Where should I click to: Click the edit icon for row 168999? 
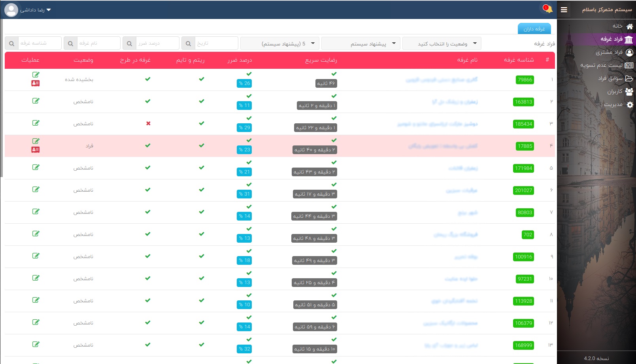click(36, 344)
